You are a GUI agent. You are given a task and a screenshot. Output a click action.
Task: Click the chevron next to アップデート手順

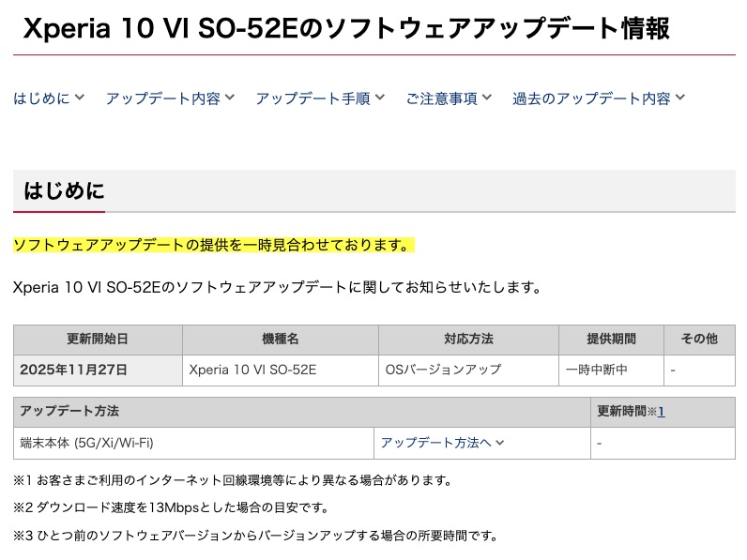(x=379, y=98)
